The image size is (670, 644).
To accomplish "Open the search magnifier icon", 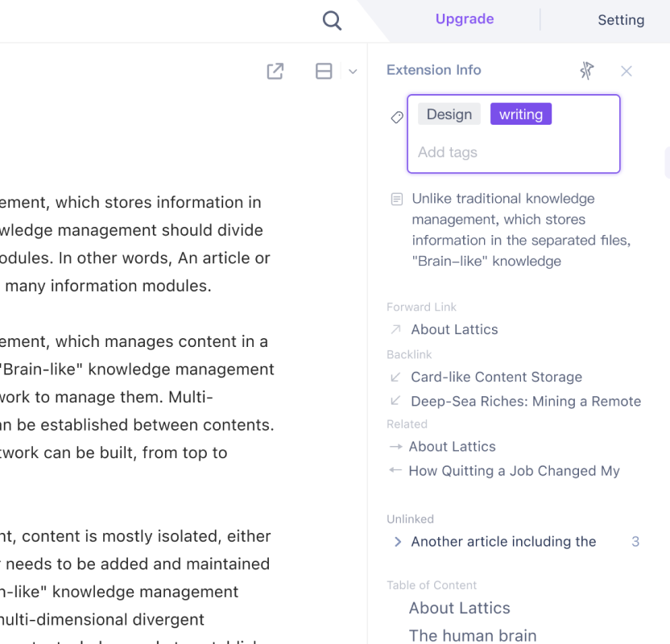I will tap(332, 20).
